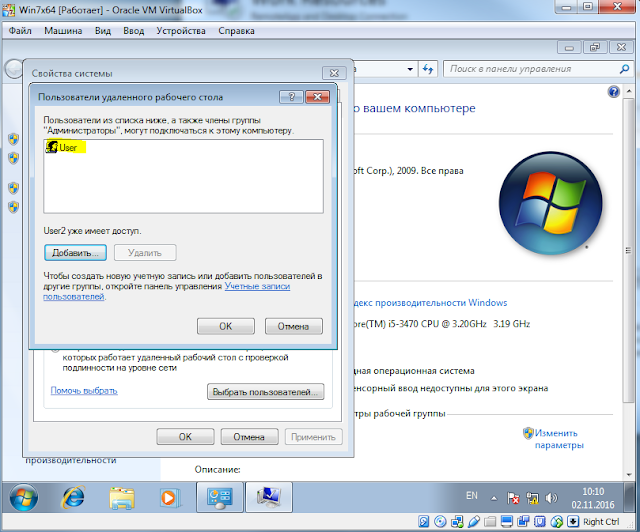Click the network warning tray icon

[x=532, y=498]
